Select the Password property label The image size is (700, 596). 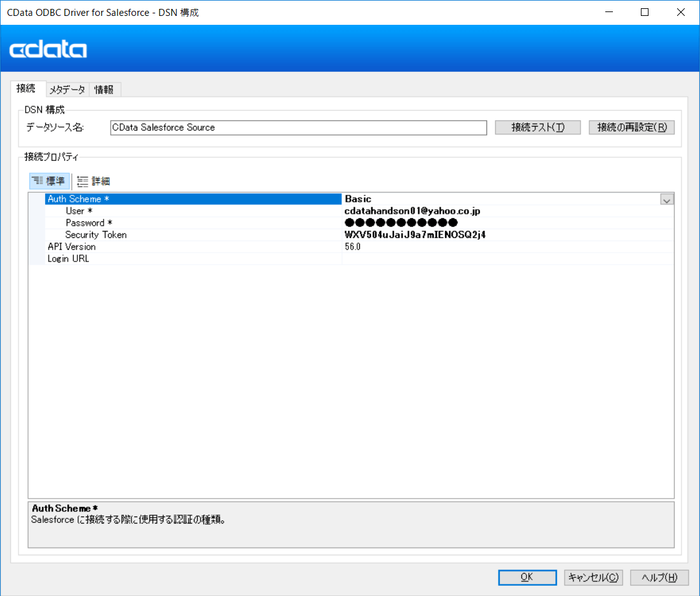[89, 223]
